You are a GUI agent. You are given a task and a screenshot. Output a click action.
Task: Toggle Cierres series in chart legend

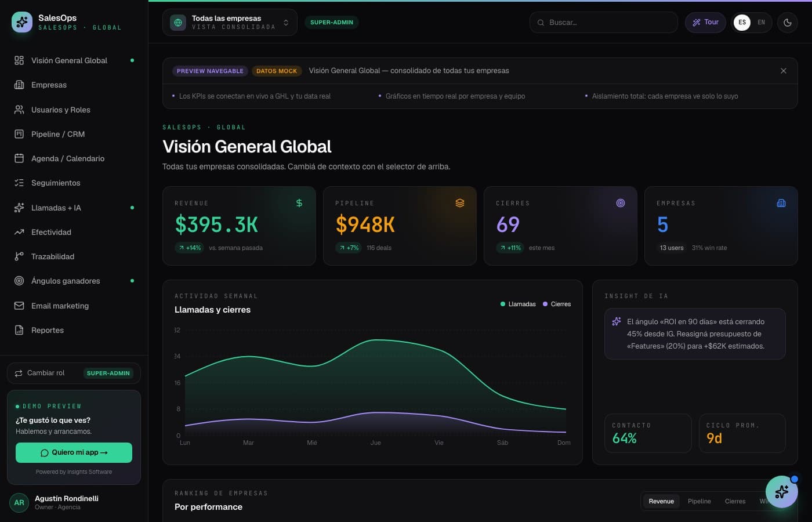coord(557,304)
